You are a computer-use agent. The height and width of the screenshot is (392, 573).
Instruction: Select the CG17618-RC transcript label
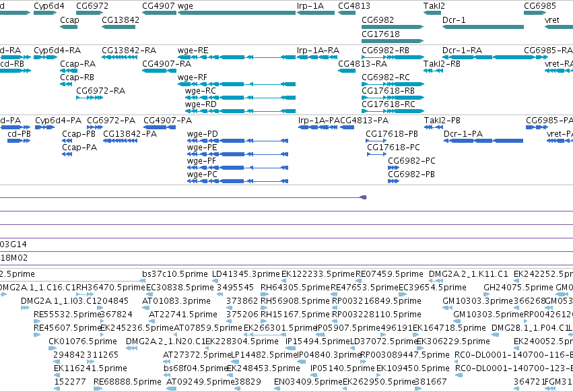[x=389, y=104]
